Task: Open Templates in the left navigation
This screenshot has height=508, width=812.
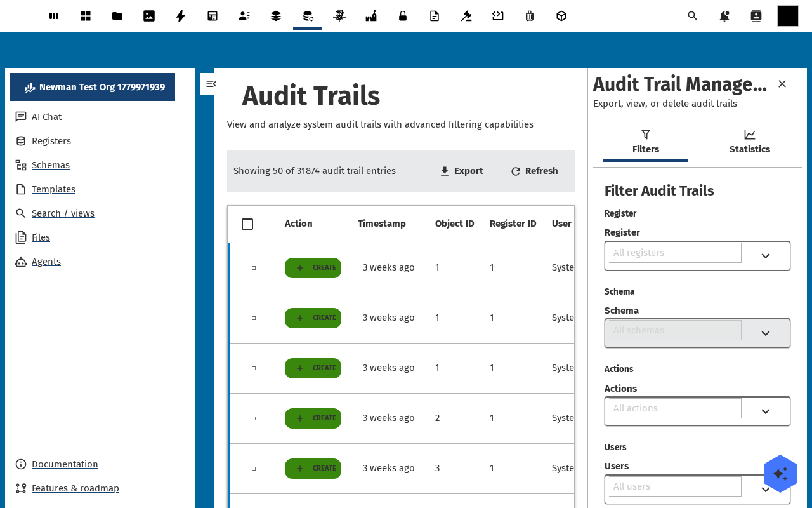Action: [53, 189]
